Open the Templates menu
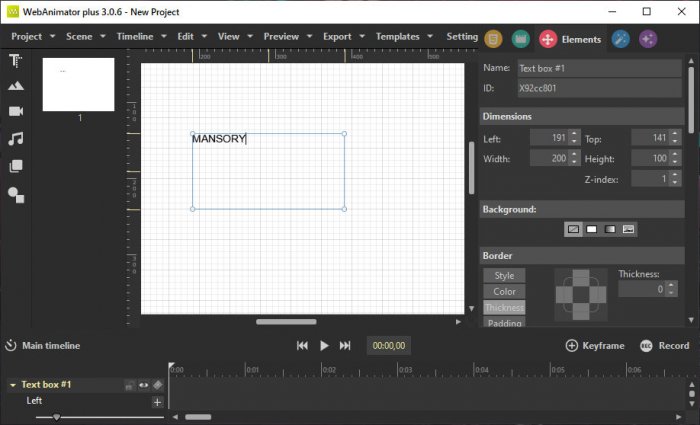This screenshot has width=700, height=425. (x=404, y=37)
